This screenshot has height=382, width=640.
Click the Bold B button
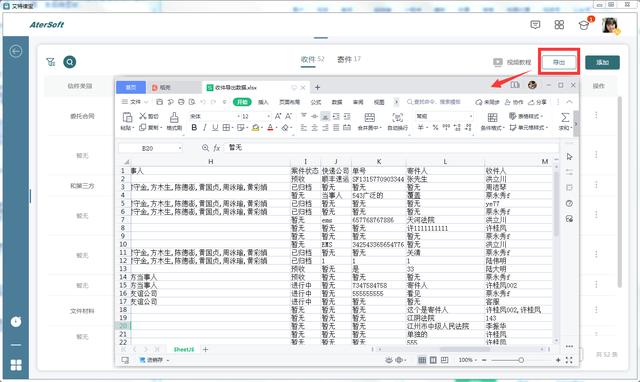(x=194, y=128)
